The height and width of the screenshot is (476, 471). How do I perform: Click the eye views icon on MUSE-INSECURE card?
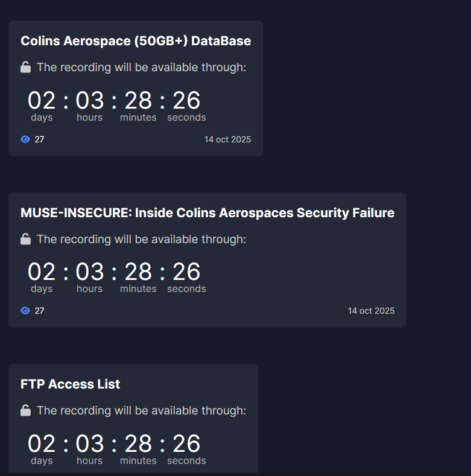tap(25, 311)
